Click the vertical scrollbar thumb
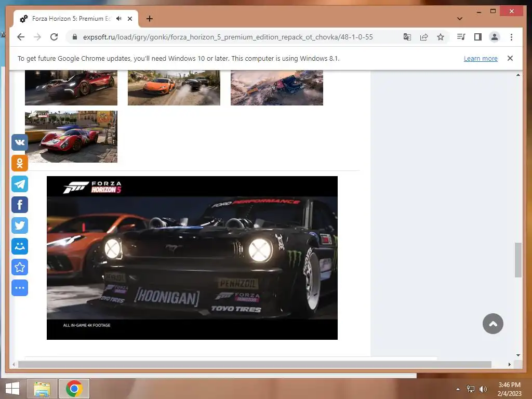 pyautogui.click(x=518, y=260)
